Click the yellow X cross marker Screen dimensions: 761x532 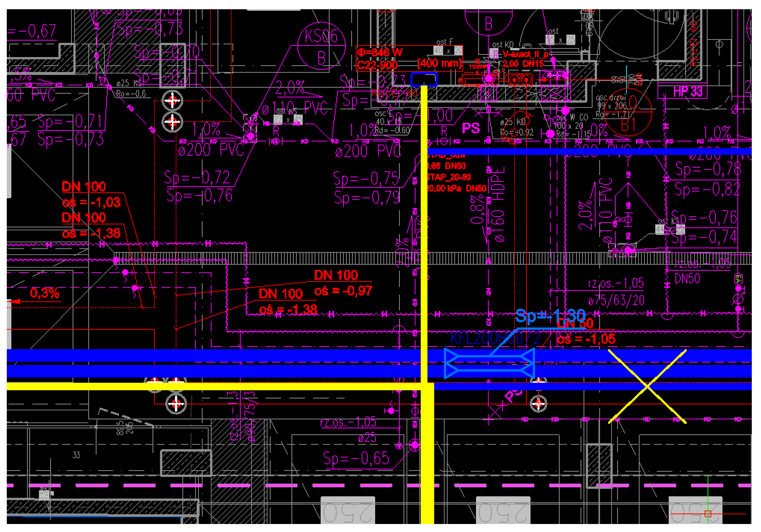tap(647, 386)
